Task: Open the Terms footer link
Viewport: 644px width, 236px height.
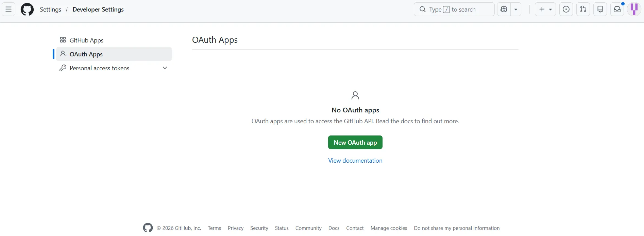Action: coord(215,228)
